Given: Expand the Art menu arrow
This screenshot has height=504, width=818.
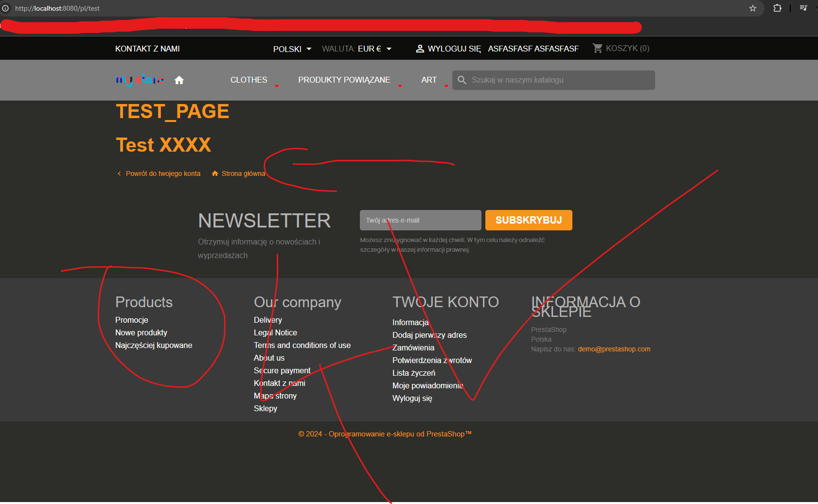Looking at the screenshot, I should [446, 86].
